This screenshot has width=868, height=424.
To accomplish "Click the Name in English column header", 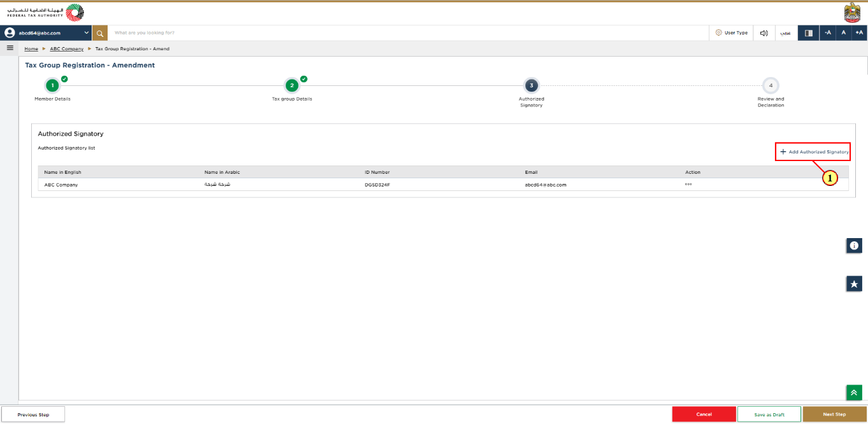I will tap(62, 172).
